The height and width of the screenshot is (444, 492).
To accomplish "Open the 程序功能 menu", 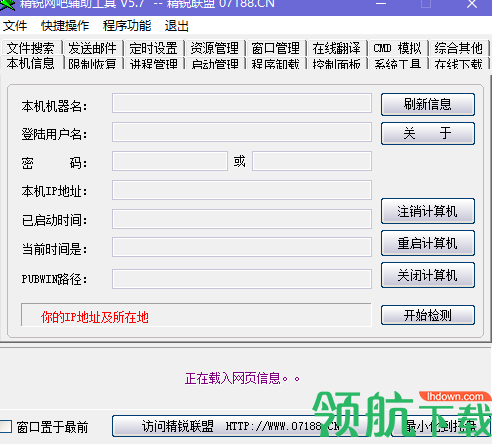I will 127,26.
